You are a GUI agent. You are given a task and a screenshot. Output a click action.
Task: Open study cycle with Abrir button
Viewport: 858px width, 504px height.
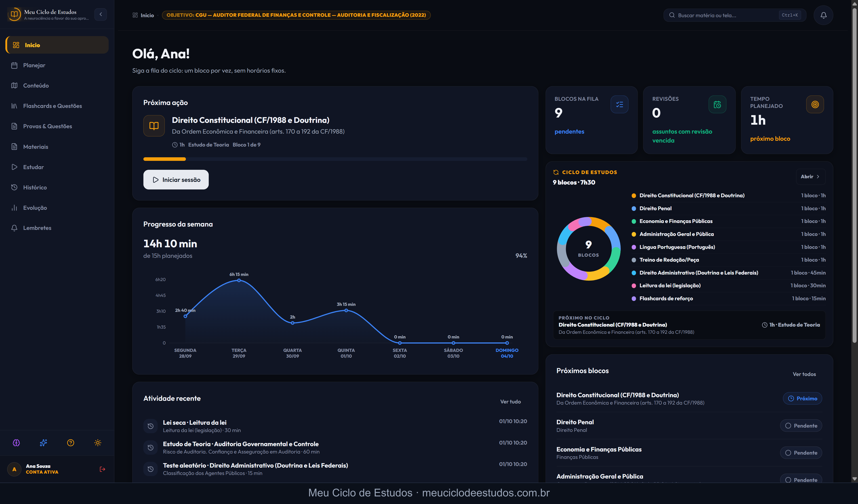[x=811, y=176]
